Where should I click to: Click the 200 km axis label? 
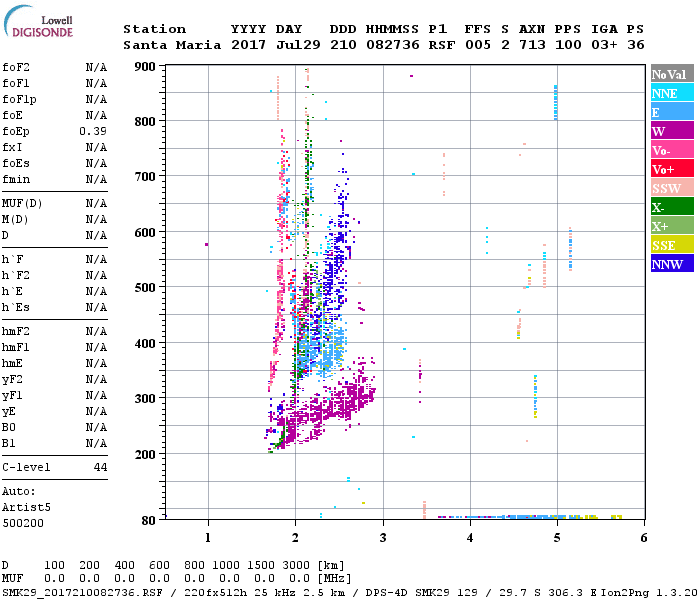click(x=145, y=455)
